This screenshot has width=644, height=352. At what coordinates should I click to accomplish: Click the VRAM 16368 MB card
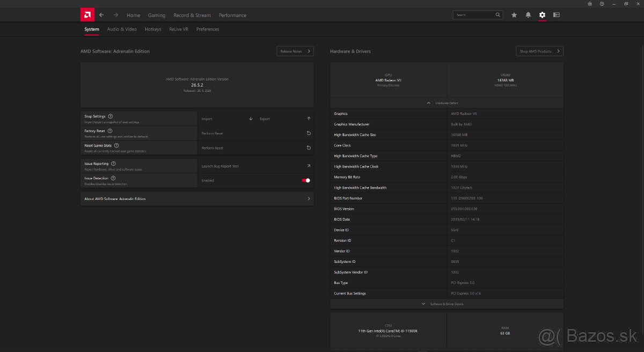[x=505, y=80]
